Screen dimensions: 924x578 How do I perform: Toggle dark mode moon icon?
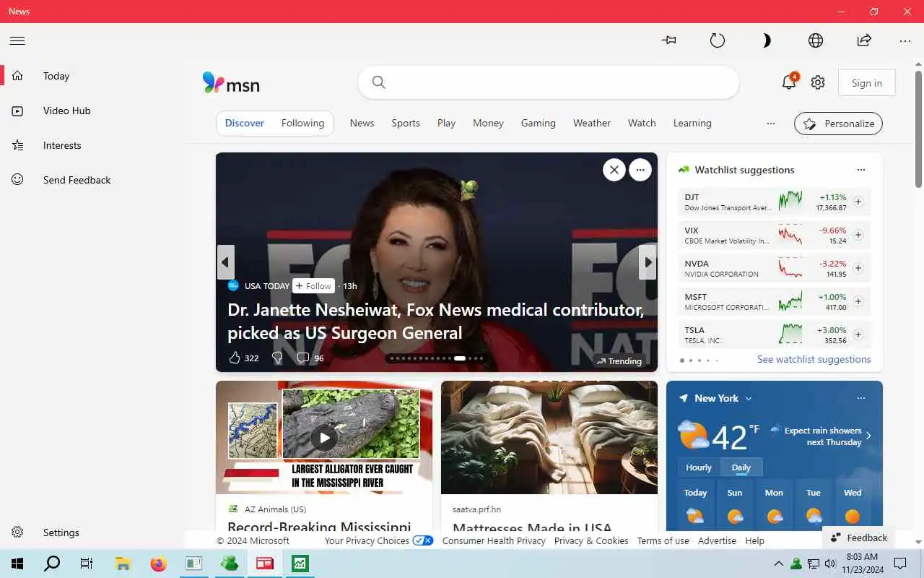[767, 40]
